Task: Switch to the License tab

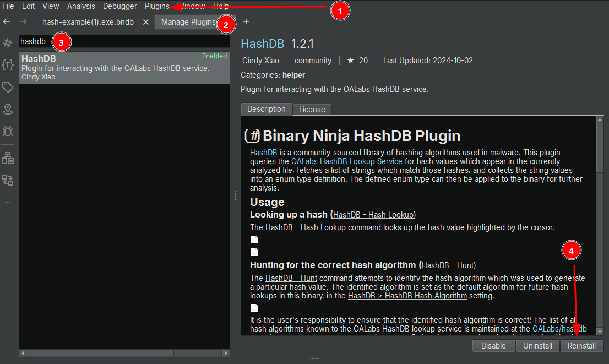Action: 312,110
